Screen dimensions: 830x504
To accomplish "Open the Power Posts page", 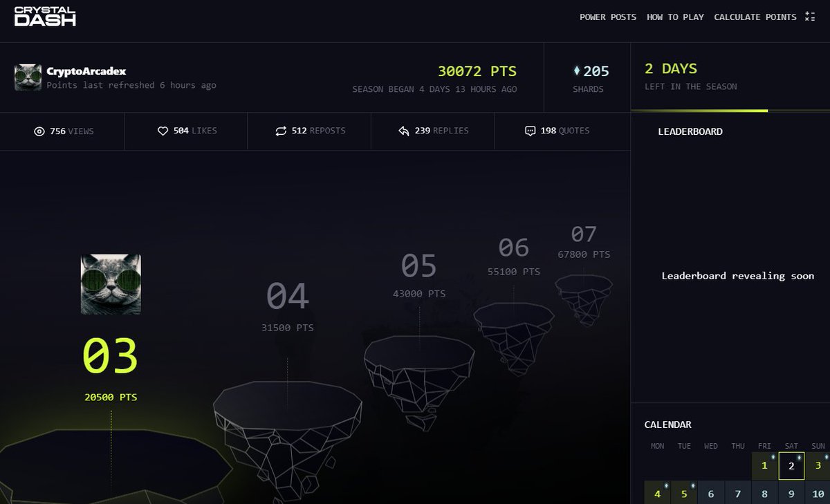I will pyautogui.click(x=608, y=17).
